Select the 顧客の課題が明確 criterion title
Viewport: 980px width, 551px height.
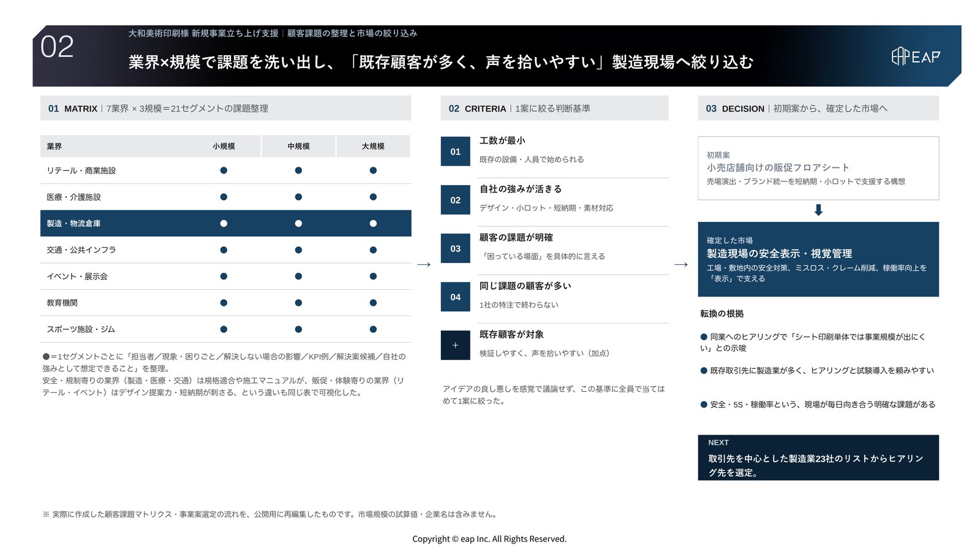(516, 237)
